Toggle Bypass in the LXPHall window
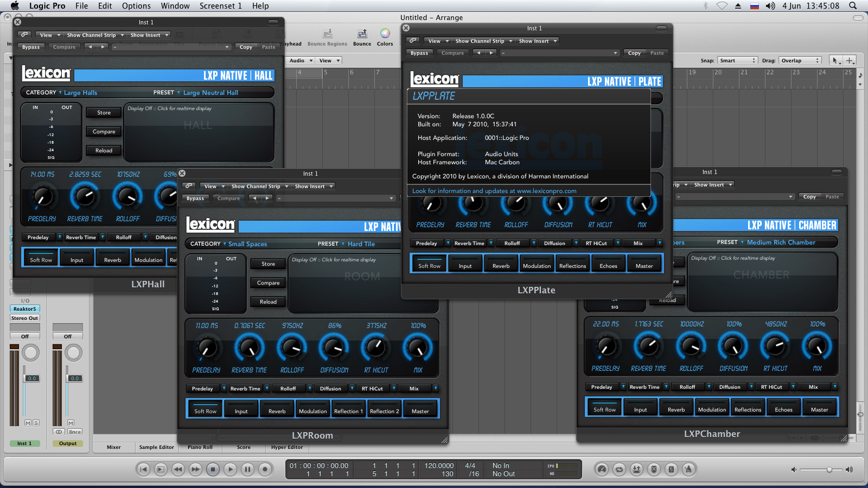This screenshot has width=868, height=488. click(x=31, y=47)
